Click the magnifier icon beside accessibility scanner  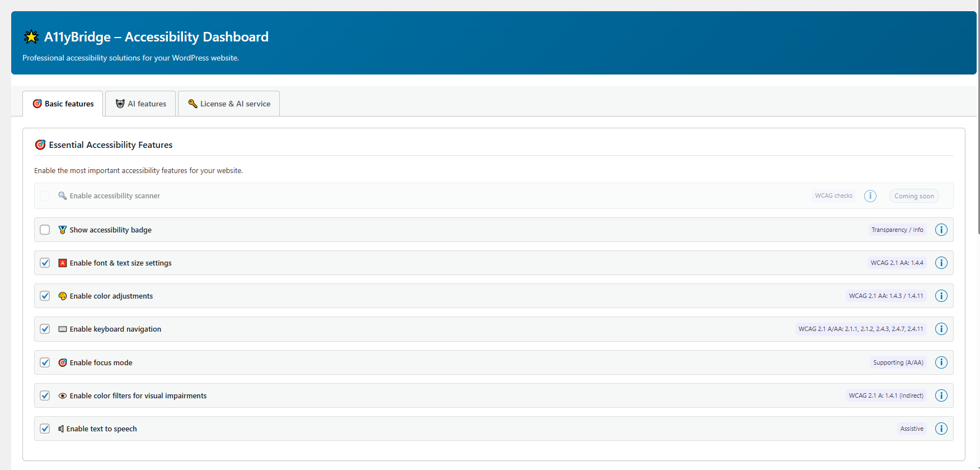(63, 196)
